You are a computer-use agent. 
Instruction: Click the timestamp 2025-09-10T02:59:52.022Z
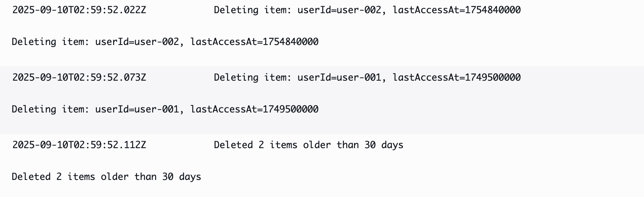pyautogui.click(x=79, y=10)
